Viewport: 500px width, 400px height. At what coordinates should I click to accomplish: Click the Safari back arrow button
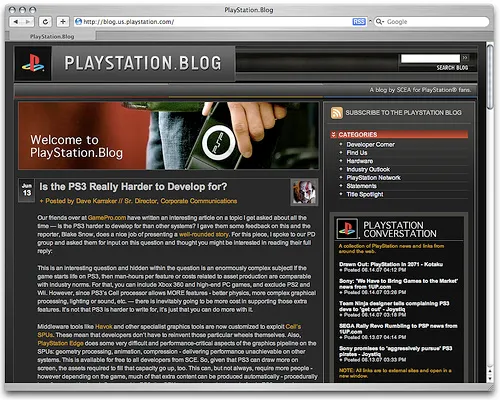coord(16,22)
